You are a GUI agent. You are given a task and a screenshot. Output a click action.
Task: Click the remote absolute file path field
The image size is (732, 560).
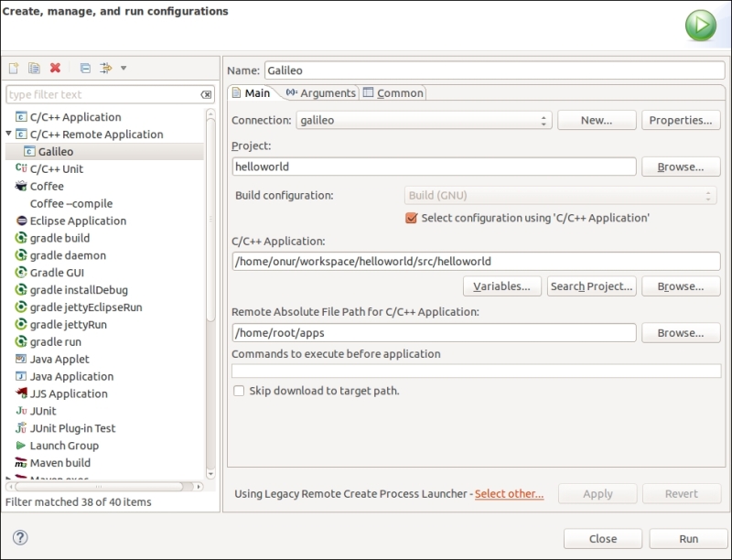click(434, 333)
